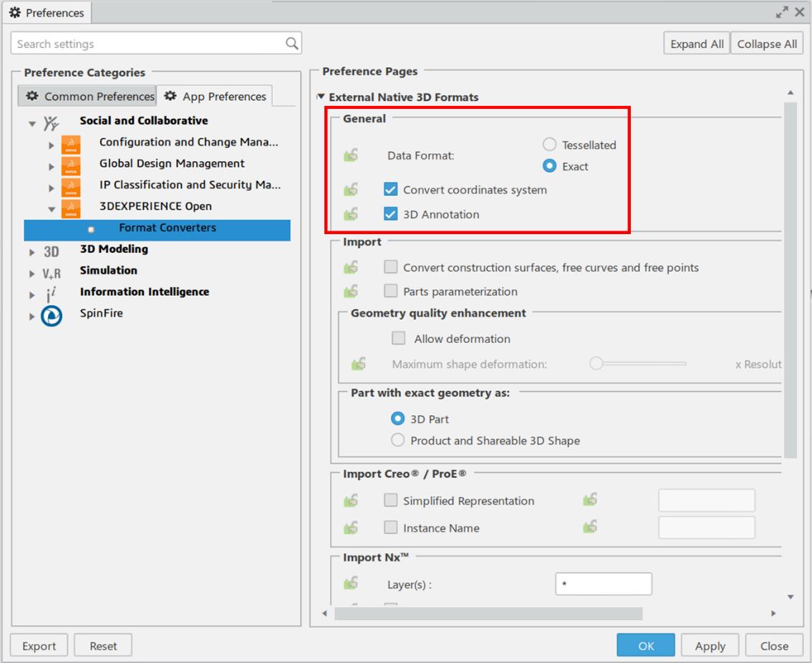Collapse Social and Collaborative tree node

32,124
